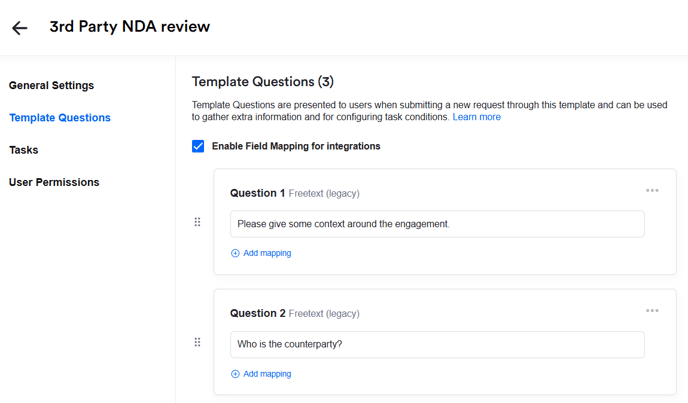
Task: Open User Permissions in the sidebar
Action: tap(54, 182)
